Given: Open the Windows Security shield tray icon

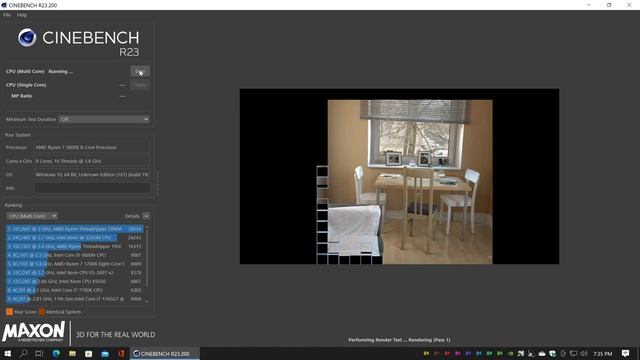Looking at the screenshot, I should (553, 353).
